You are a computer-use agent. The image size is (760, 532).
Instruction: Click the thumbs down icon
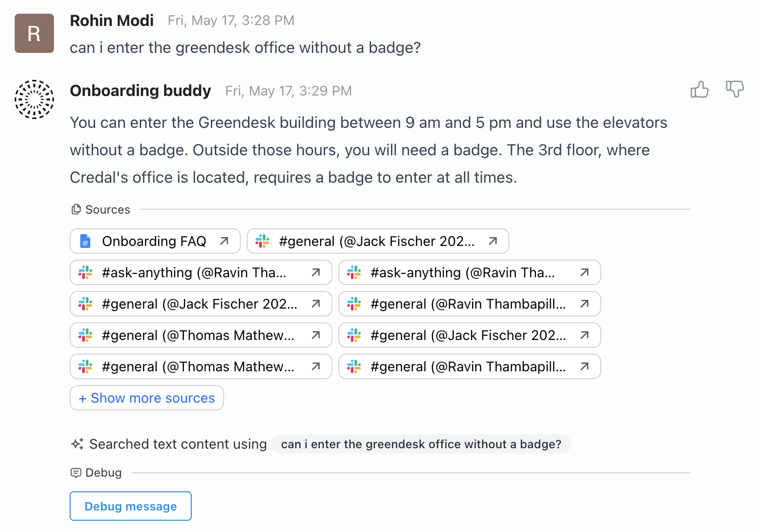point(735,89)
